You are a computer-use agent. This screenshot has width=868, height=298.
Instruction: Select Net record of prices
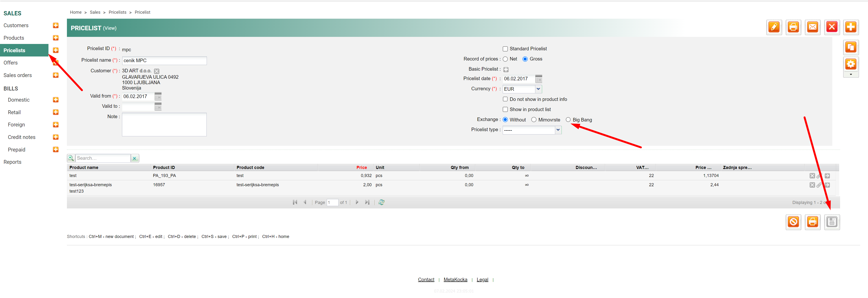pyautogui.click(x=505, y=59)
